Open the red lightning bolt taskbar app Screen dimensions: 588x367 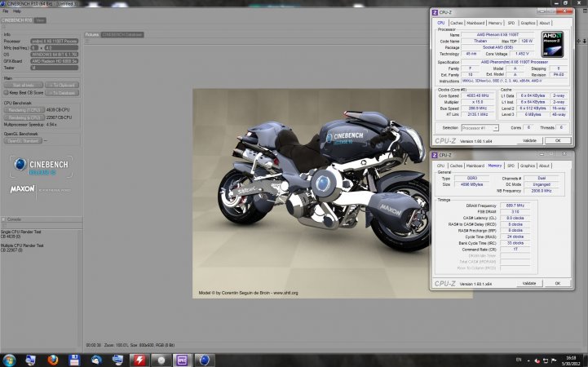139,360
